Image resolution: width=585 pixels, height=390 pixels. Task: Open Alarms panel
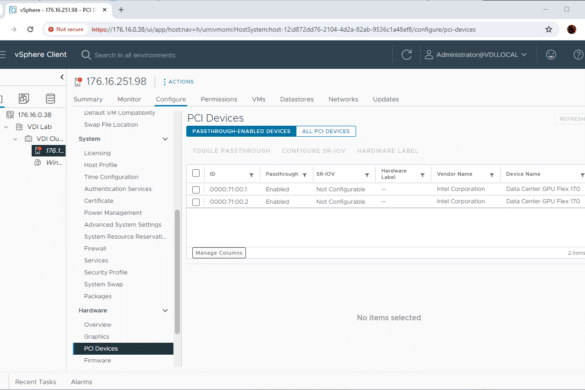point(81,382)
